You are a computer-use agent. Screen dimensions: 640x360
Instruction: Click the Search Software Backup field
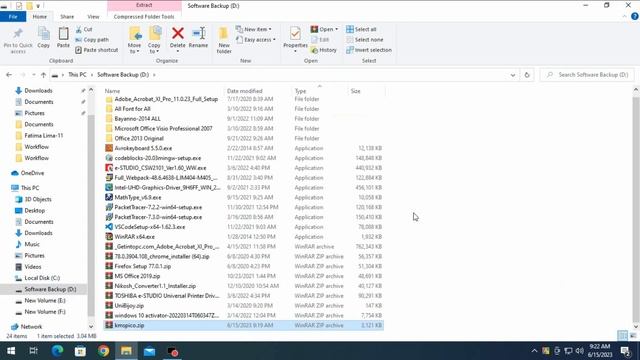tap(587, 75)
